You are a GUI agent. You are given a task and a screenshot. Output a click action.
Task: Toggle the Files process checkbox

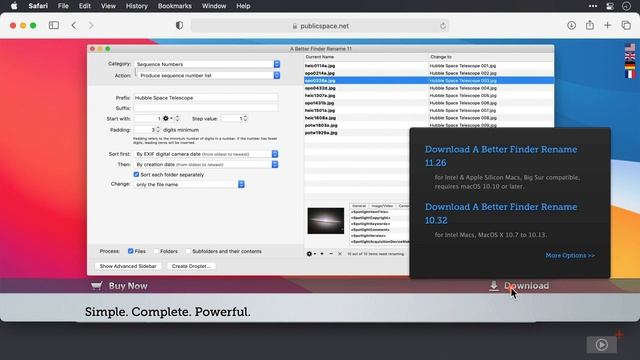[131, 251]
